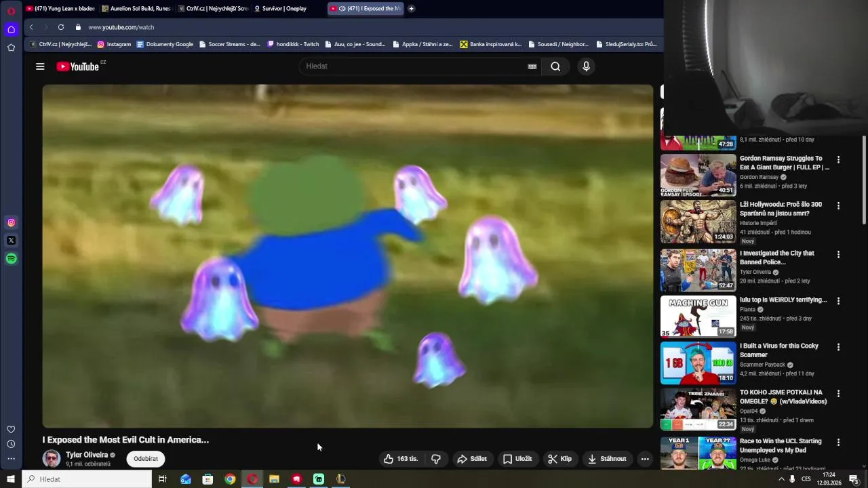Open Instagram bookmark in bookmarks bar
Screen dimensions: 868x488
[114, 44]
